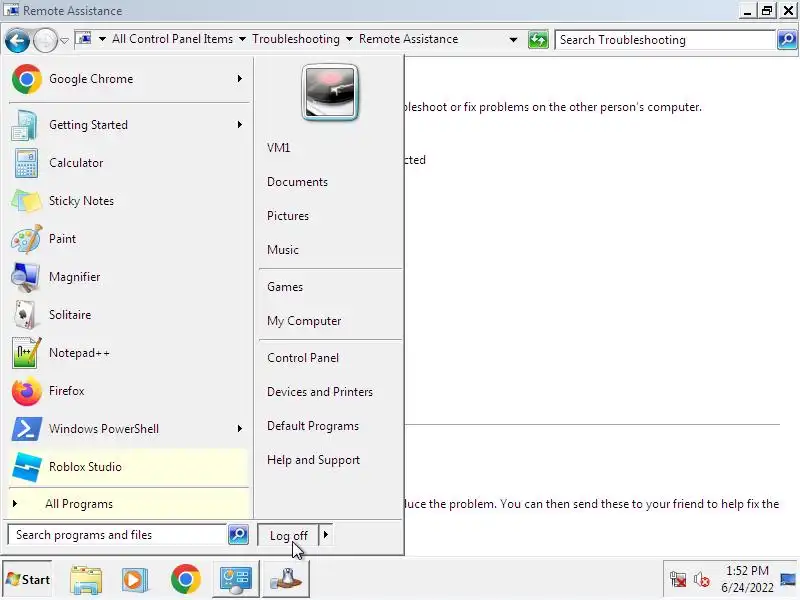Expand the Getting Started submenu arrow
The width and height of the screenshot is (800, 600).
click(239, 124)
